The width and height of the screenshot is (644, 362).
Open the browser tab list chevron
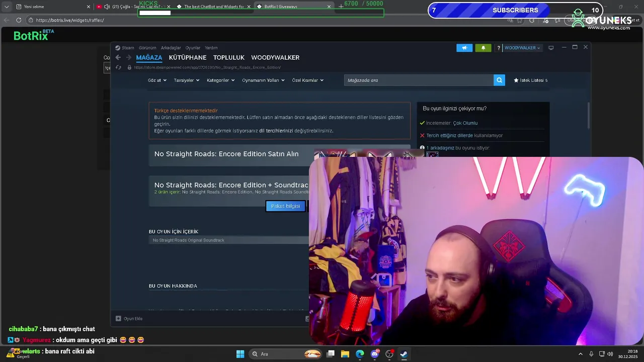(x=6, y=7)
